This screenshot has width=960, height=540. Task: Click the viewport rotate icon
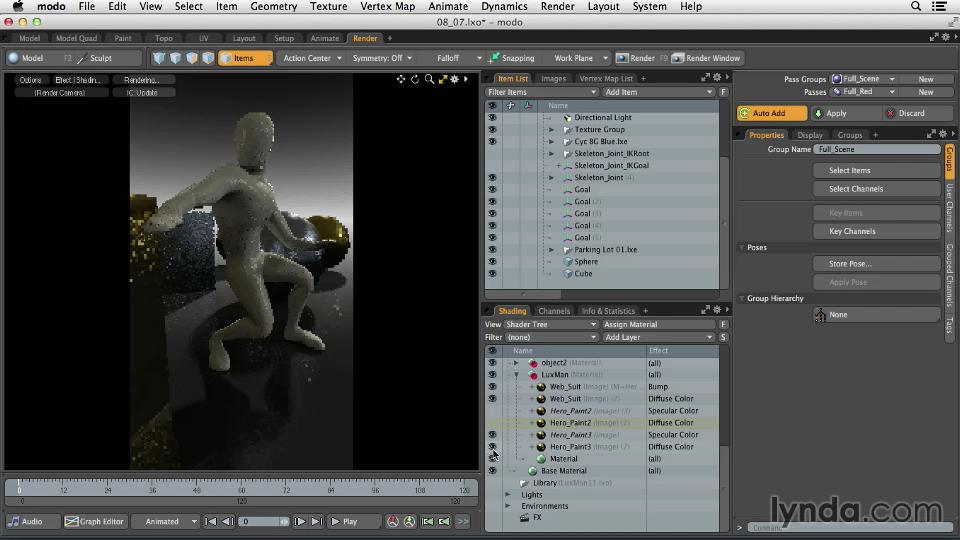coord(415,79)
